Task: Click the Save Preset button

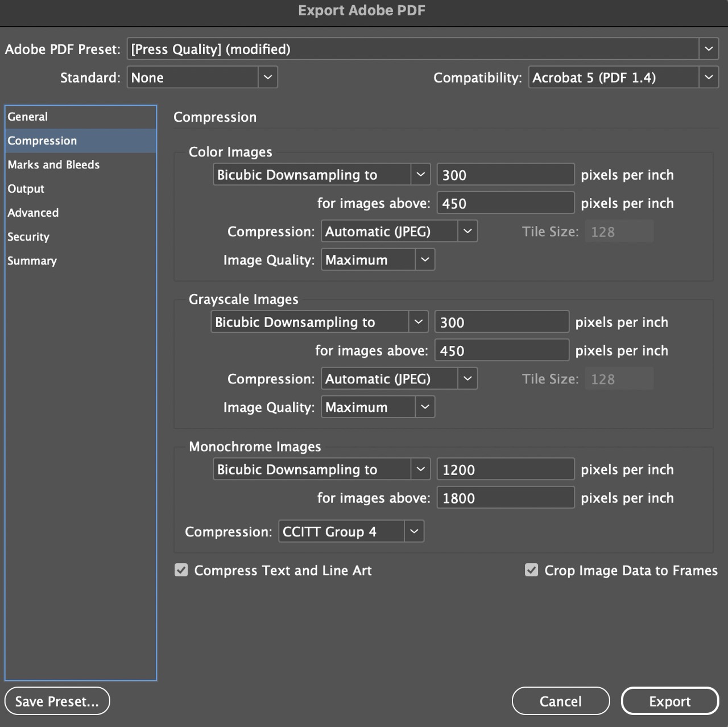Action: (x=57, y=701)
